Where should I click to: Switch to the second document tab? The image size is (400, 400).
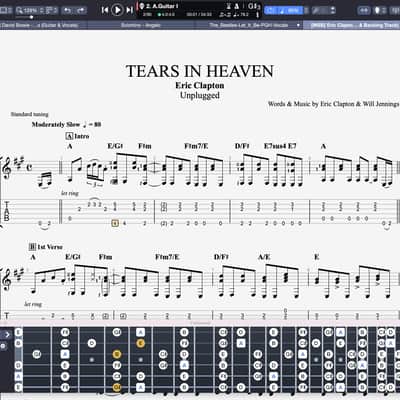[140, 25]
